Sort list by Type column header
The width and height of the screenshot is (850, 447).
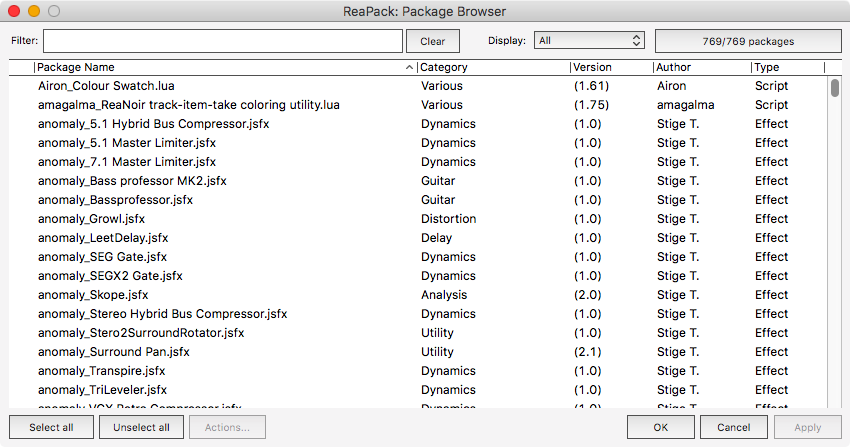787,67
